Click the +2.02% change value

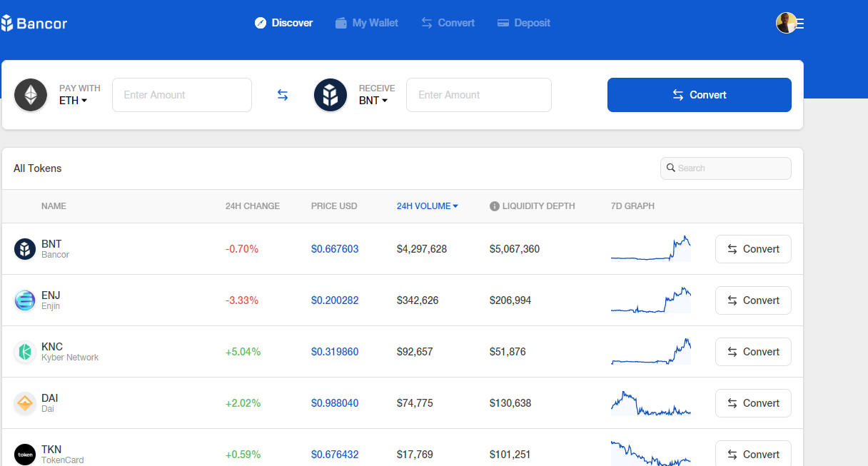click(243, 403)
